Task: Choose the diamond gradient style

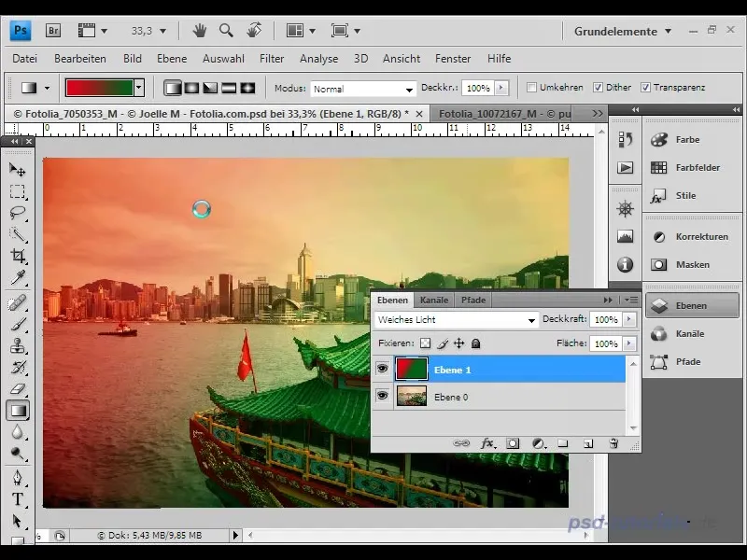Action: point(247,88)
